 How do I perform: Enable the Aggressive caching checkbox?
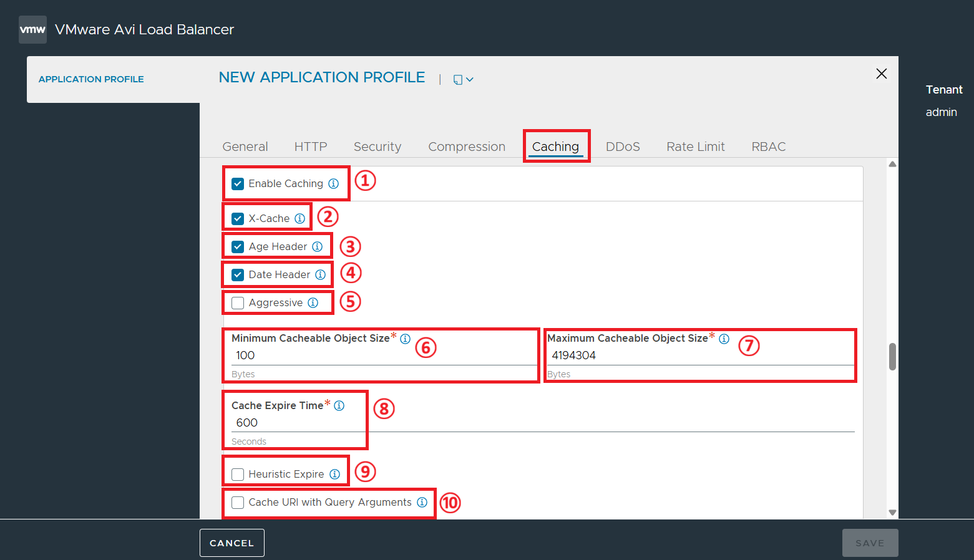click(x=238, y=303)
